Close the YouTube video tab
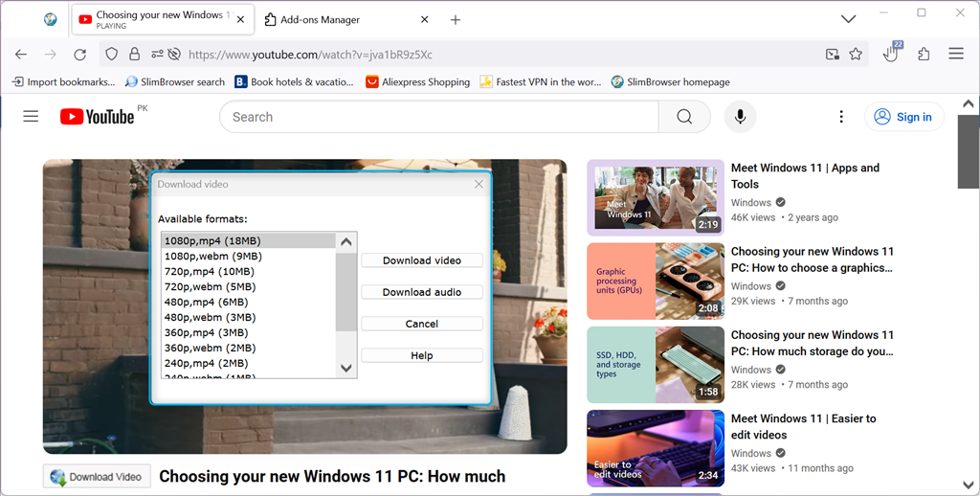The height and width of the screenshot is (496, 980). click(240, 19)
